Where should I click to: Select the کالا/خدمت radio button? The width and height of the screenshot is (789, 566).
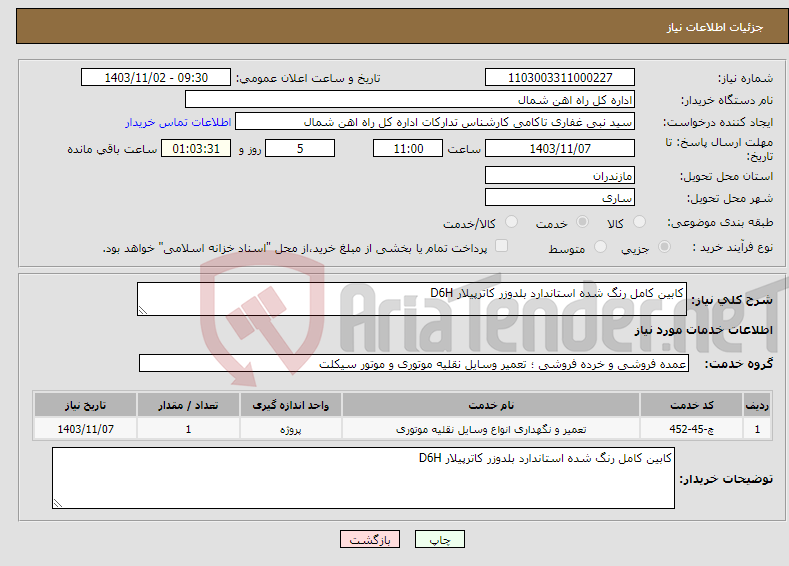click(x=511, y=222)
